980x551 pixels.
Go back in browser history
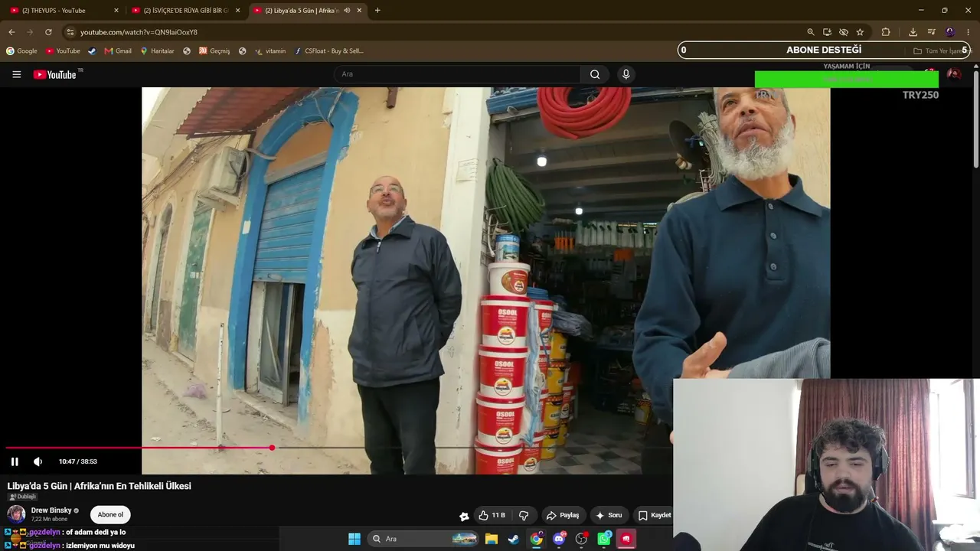(x=11, y=32)
